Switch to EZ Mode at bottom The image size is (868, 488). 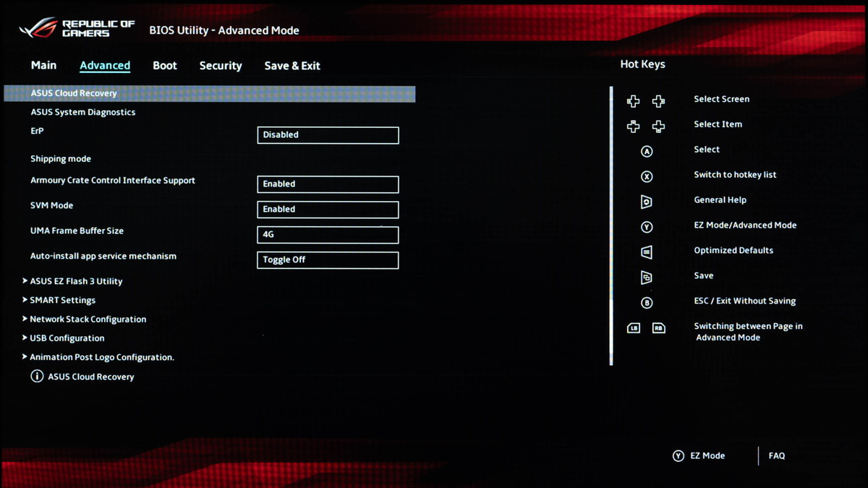click(707, 456)
